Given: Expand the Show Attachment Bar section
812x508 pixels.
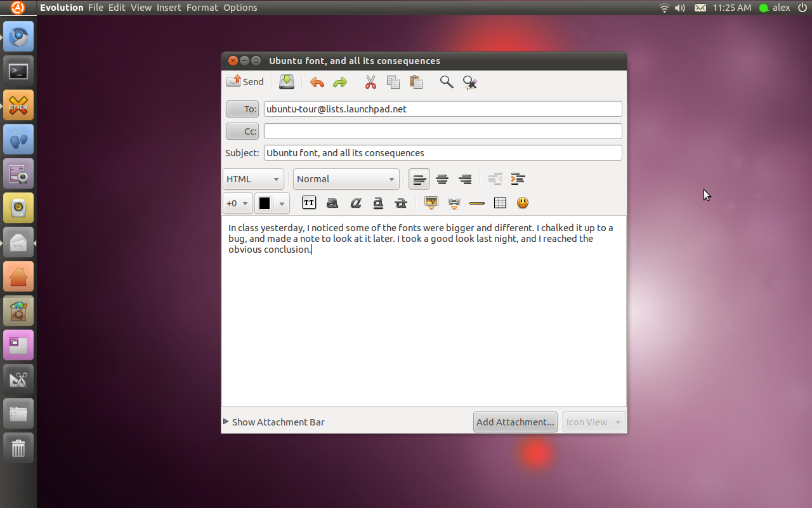Looking at the screenshot, I should [274, 422].
